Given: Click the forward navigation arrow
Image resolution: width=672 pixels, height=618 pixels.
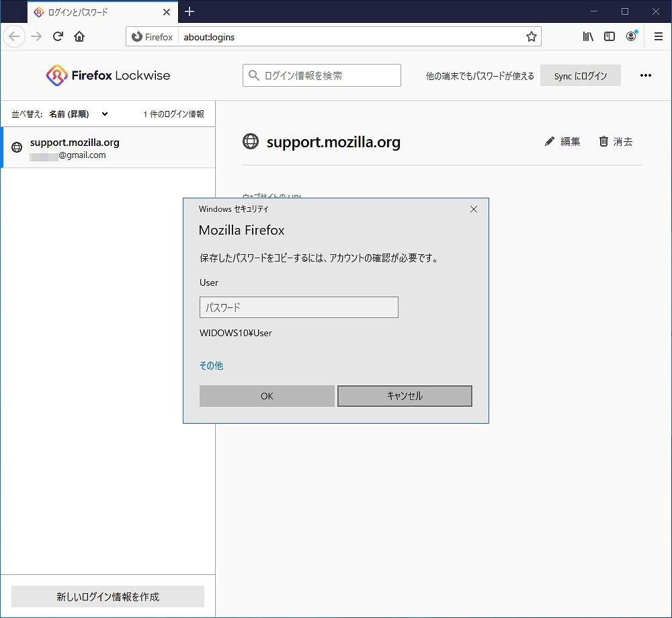Looking at the screenshot, I should [x=36, y=36].
